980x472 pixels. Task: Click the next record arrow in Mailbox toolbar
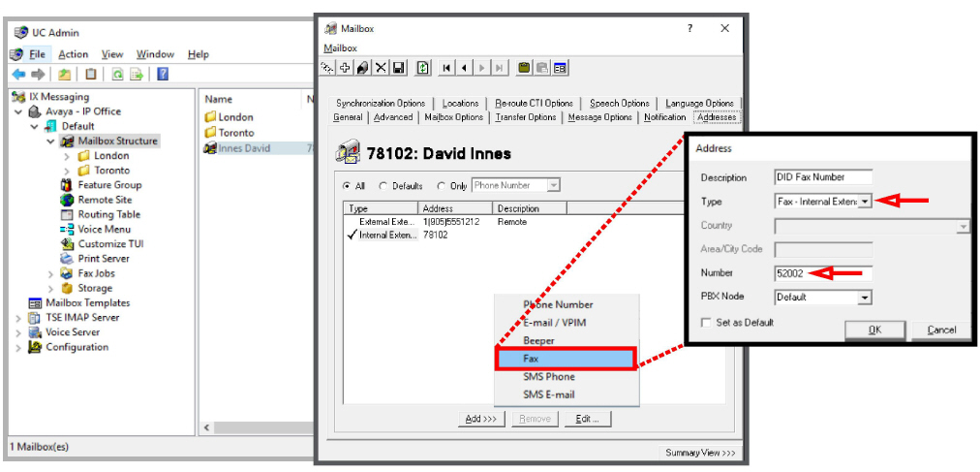coord(481,68)
